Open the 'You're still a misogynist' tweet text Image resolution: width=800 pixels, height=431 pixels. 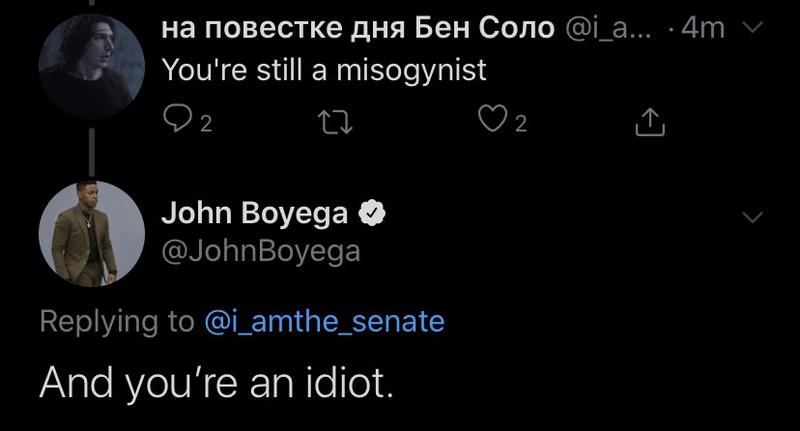coord(324,70)
